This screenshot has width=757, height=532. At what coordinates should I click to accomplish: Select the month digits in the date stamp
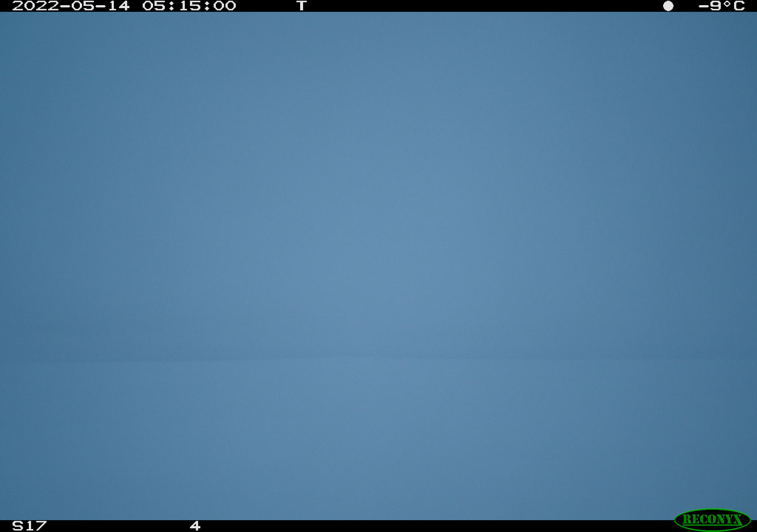(82, 6)
